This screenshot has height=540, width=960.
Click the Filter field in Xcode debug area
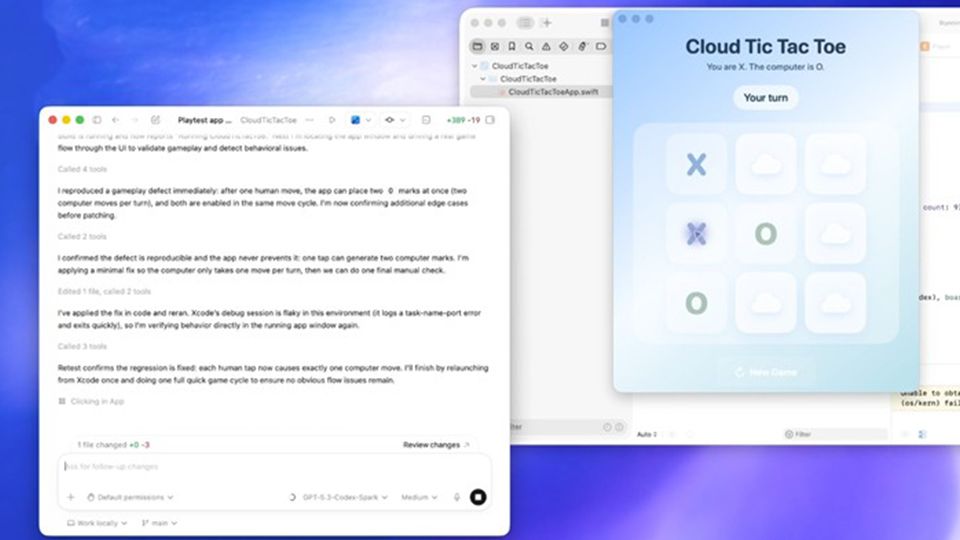point(836,434)
